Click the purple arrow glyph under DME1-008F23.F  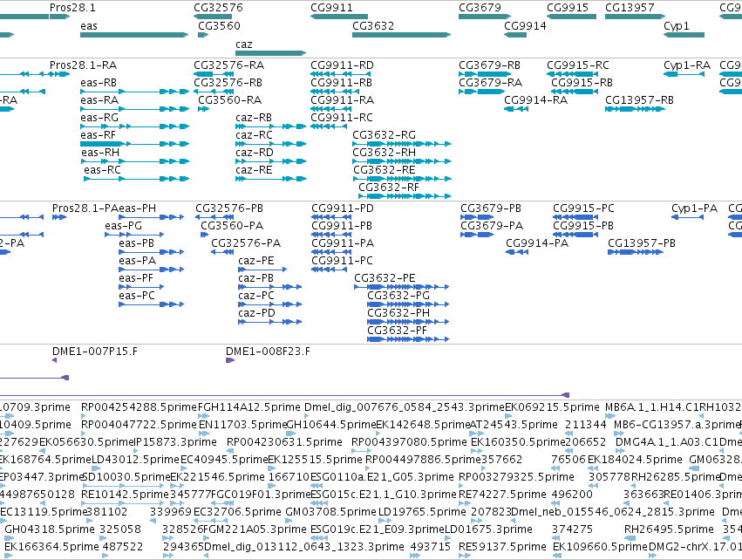click(x=230, y=360)
